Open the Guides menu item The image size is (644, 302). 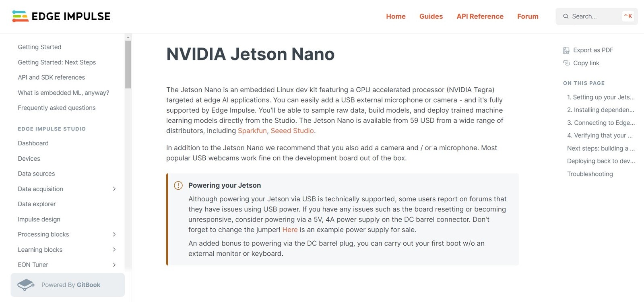coord(431,17)
